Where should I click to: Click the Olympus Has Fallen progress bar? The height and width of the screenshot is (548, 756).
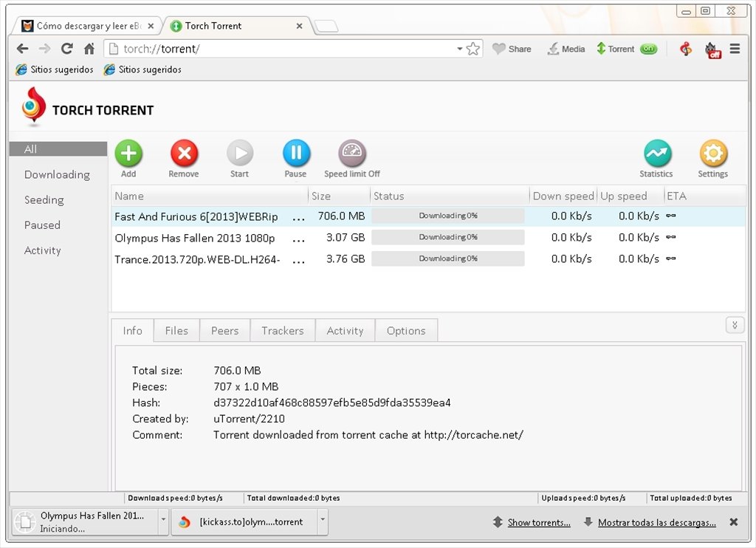(448, 237)
